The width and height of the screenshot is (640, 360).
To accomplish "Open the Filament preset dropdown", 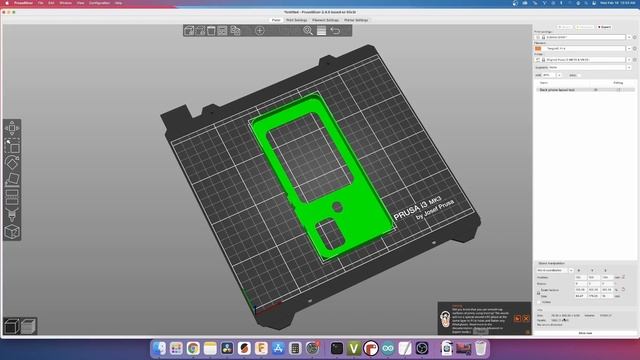I will pyautogui.click(x=584, y=48).
